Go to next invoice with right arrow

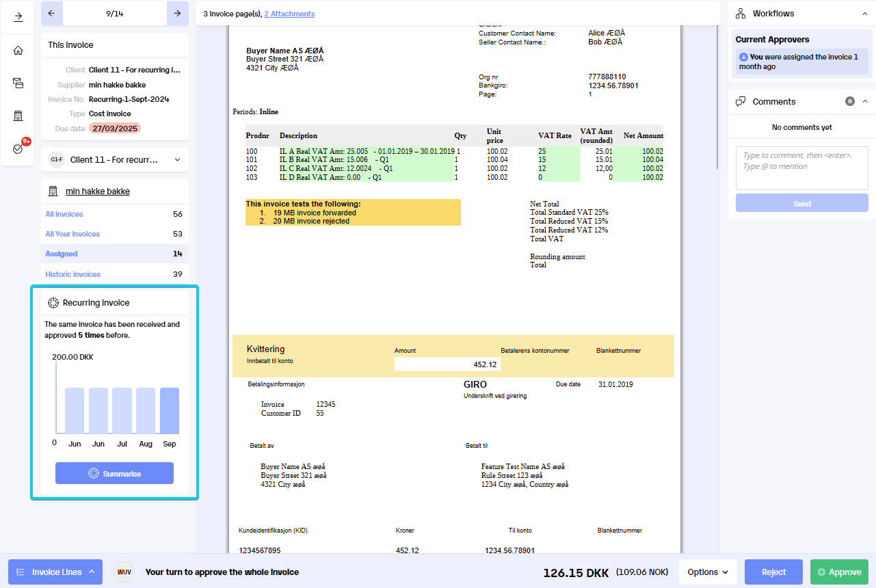pyautogui.click(x=177, y=13)
